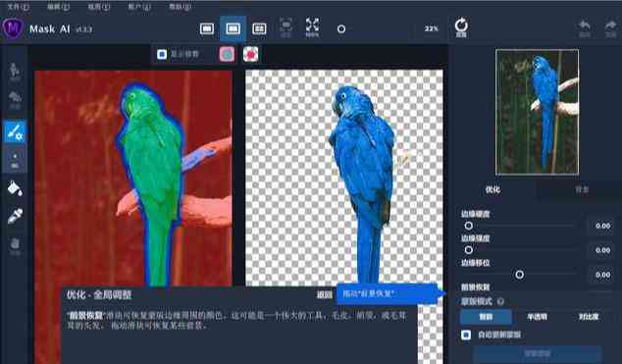Click the 边缘移位 slider handle

[x=519, y=275]
